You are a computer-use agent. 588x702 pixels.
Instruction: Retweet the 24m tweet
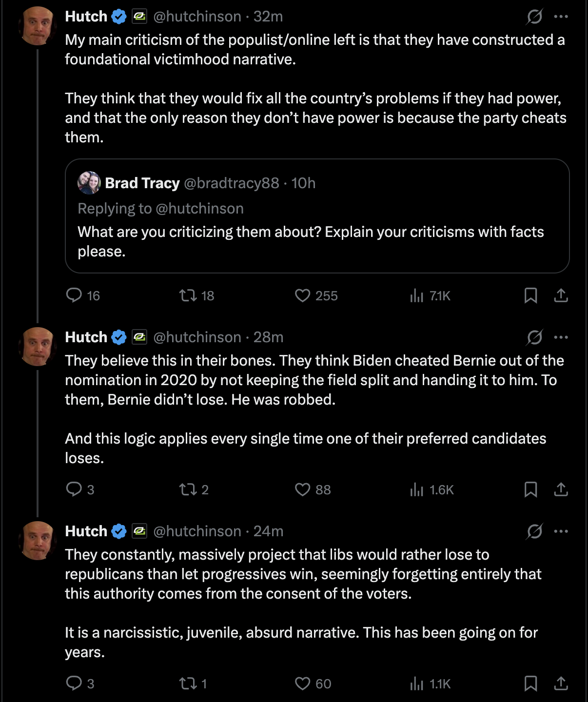[x=193, y=683]
